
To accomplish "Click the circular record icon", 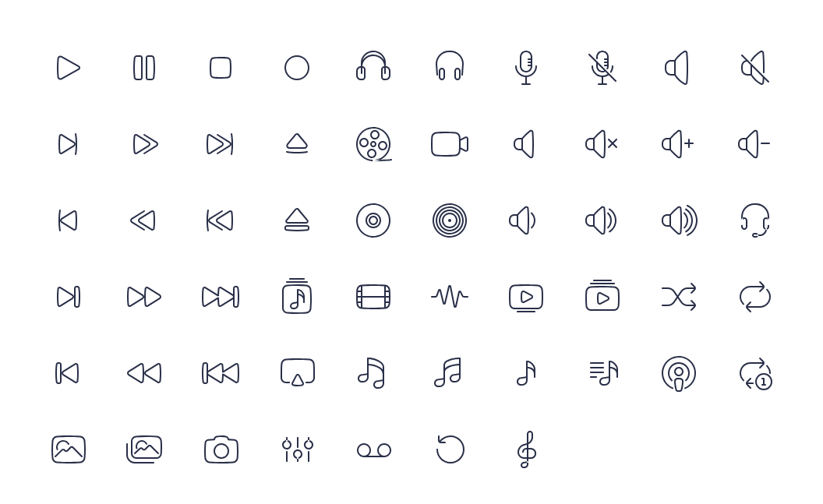I will (297, 68).
